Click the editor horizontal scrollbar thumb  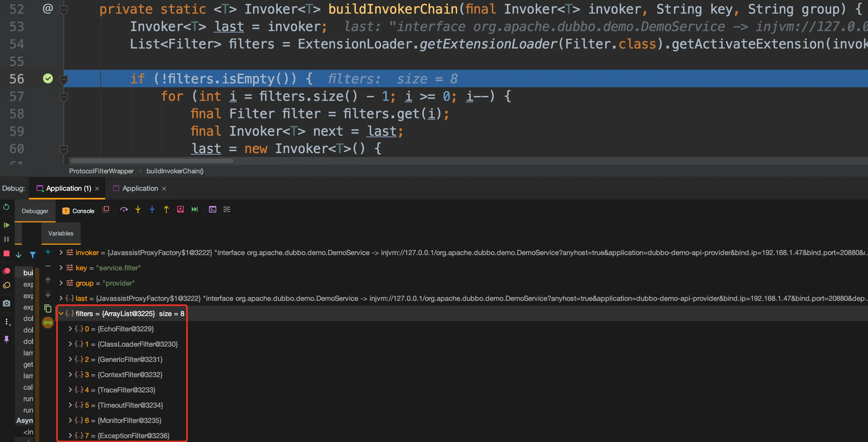tap(152, 161)
